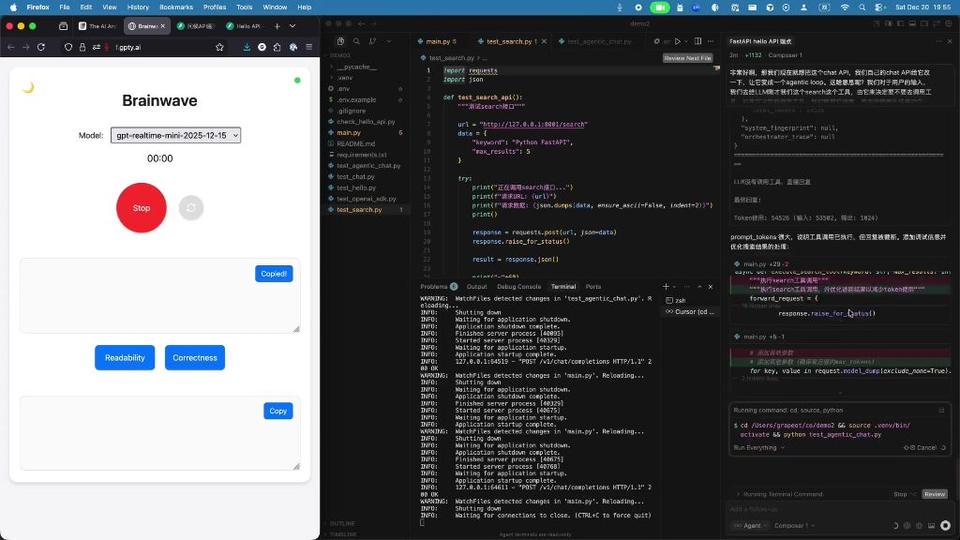Close the terminal panel with the X
960x540 pixels.
pyautogui.click(x=710, y=287)
